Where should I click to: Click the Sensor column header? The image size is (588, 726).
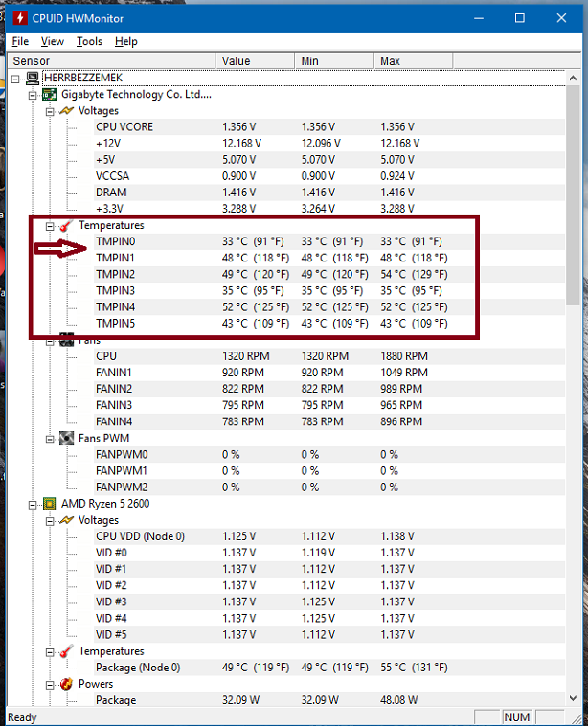pyautogui.click(x=112, y=61)
